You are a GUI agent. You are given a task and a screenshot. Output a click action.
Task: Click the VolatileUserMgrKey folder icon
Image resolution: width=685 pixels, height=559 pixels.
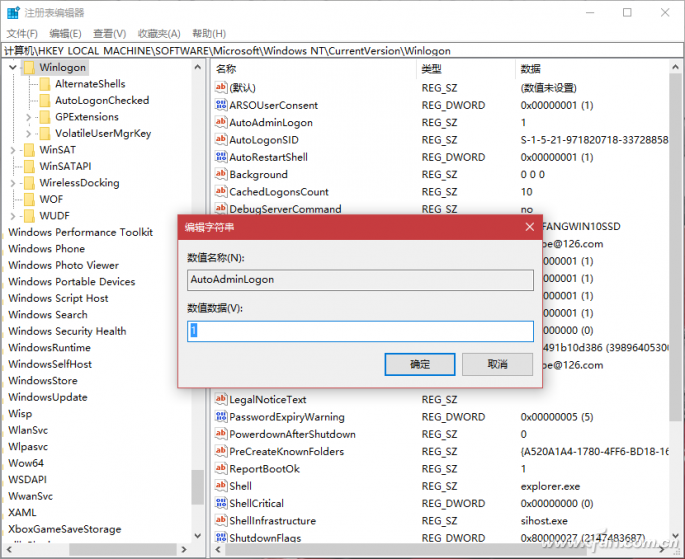pos(45,133)
